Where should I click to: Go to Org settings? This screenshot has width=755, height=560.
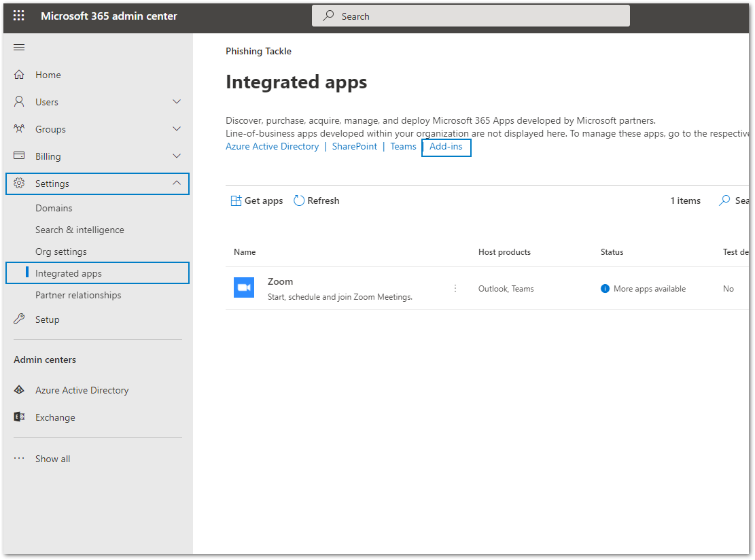[61, 251]
